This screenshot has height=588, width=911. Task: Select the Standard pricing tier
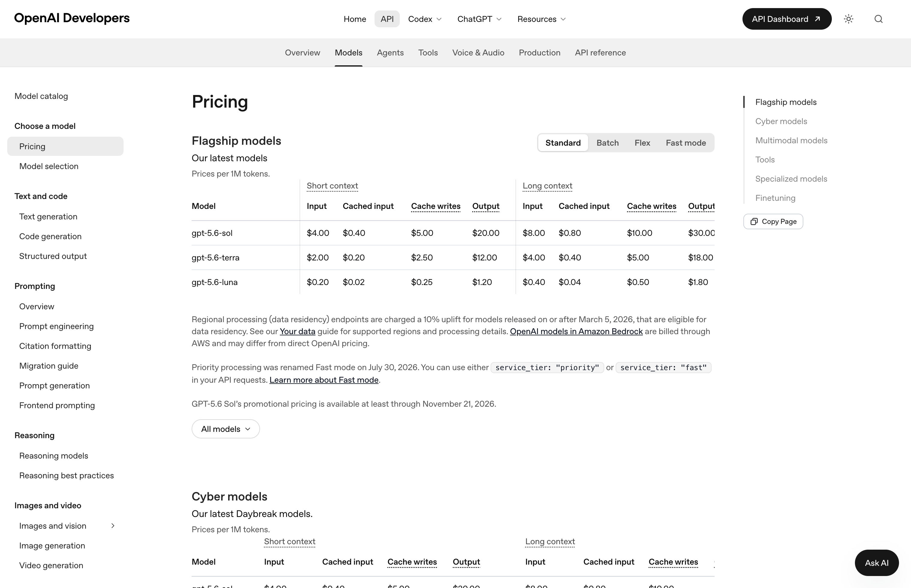point(563,143)
